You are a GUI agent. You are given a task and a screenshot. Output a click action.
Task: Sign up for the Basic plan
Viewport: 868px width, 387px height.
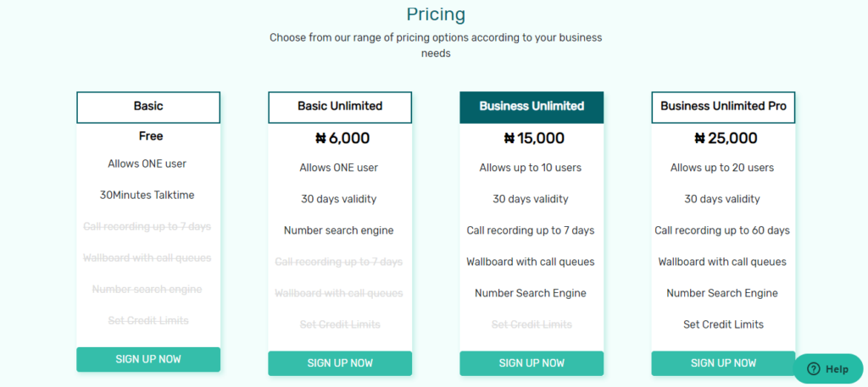pos(148,359)
